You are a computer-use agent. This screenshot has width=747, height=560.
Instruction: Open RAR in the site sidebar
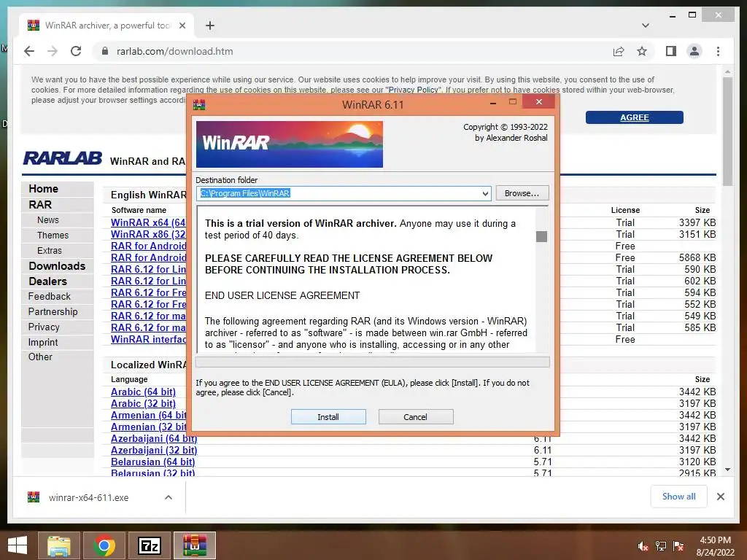pyautogui.click(x=40, y=205)
